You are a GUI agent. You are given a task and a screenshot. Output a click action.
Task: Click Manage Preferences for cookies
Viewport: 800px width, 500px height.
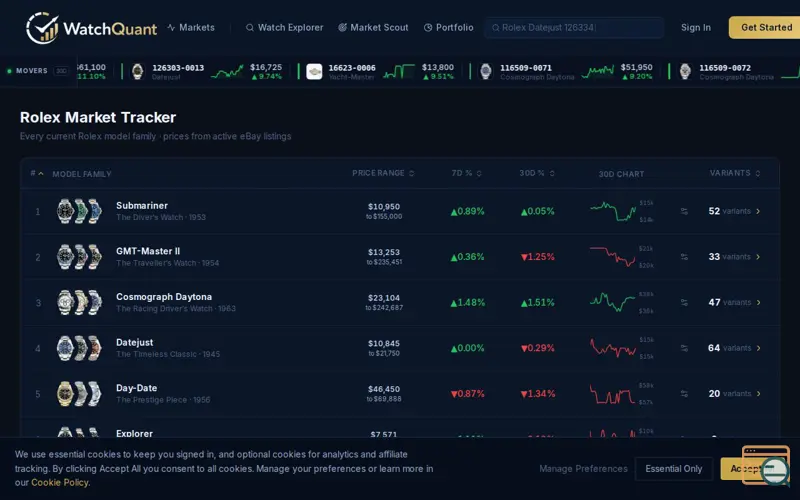click(x=583, y=468)
